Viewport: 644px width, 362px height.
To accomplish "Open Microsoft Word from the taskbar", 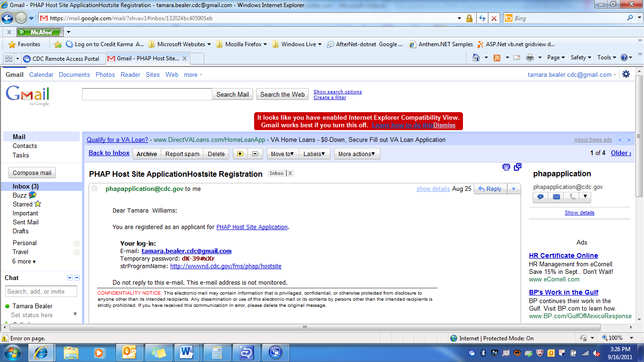I will pyautogui.click(x=187, y=352).
